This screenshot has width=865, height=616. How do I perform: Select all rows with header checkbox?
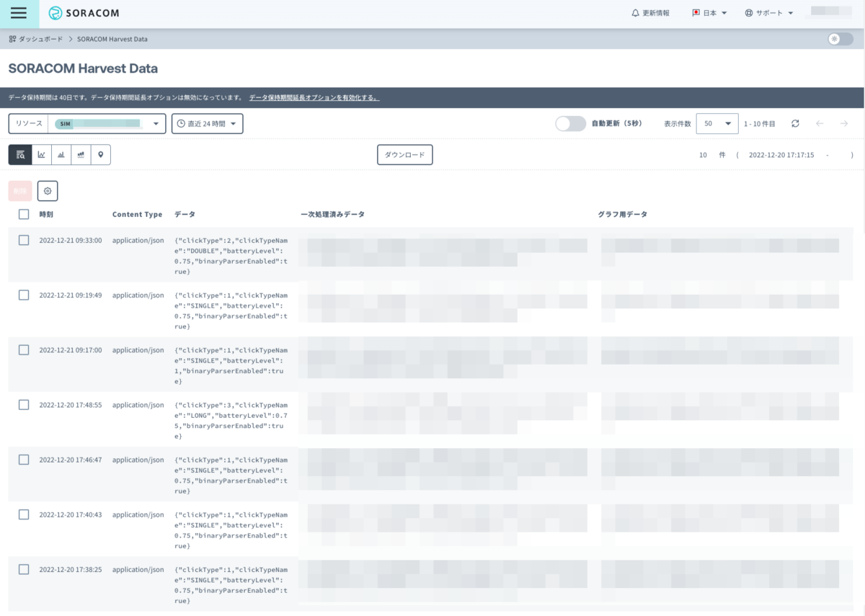point(24,214)
